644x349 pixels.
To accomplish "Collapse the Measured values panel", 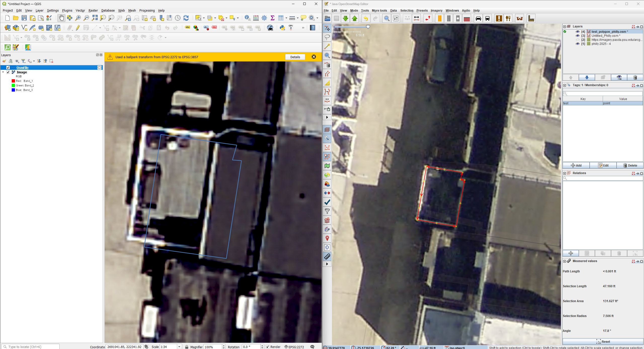I will coord(564,261).
